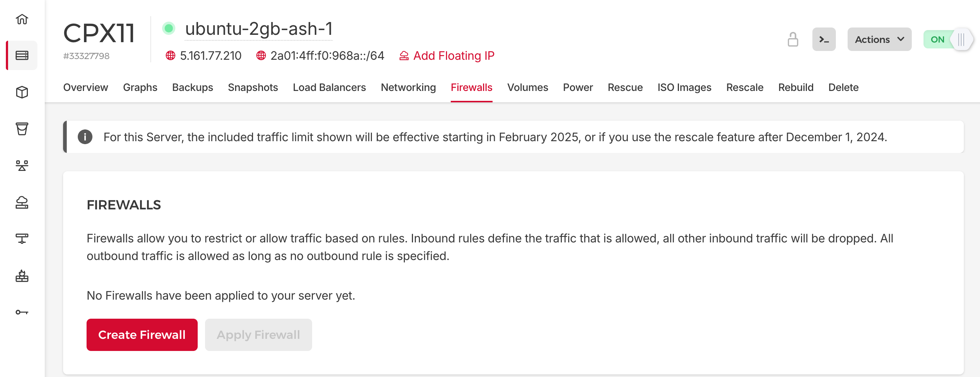Open the SSH keys sidebar icon

click(22, 312)
